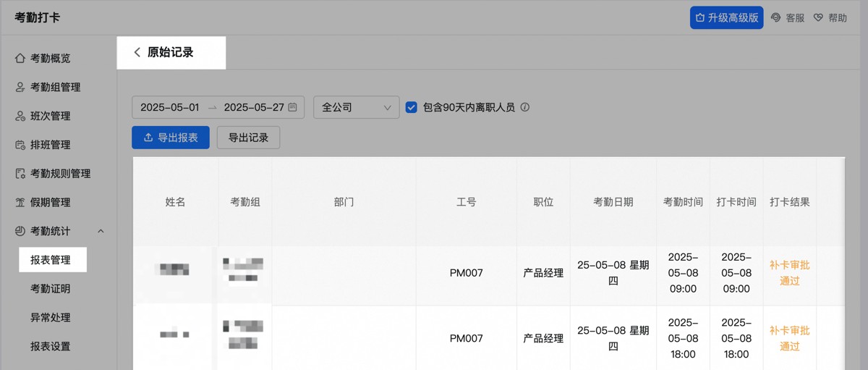Click the 考勤概览 house icon
The height and width of the screenshot is (370, 868).
pos(20,58)
